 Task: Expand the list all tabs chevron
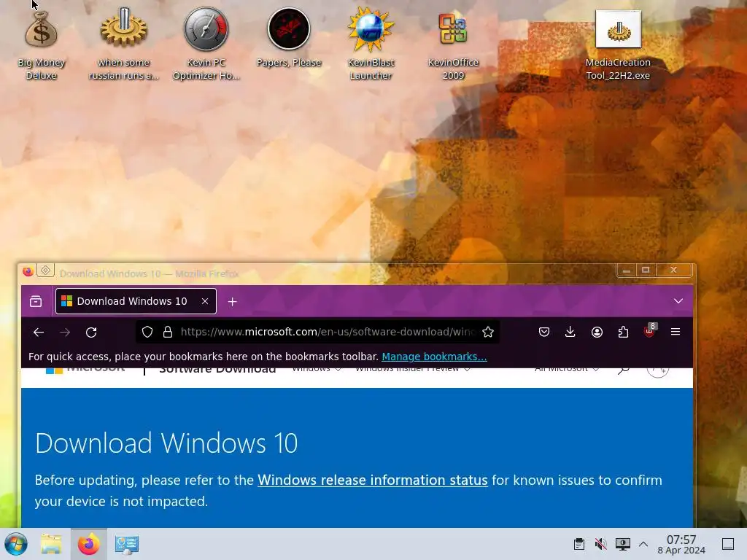(678, 301)
